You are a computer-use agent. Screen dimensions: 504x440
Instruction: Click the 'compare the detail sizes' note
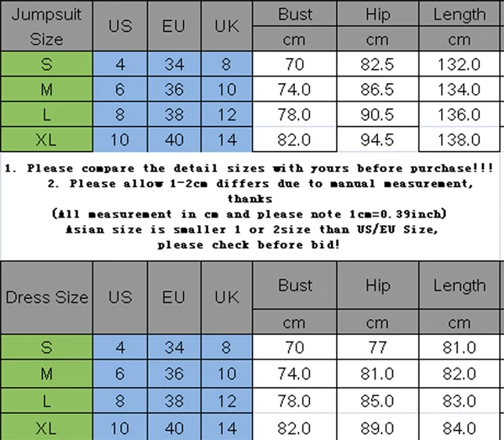pyautogui.click(x=249, y=168)
